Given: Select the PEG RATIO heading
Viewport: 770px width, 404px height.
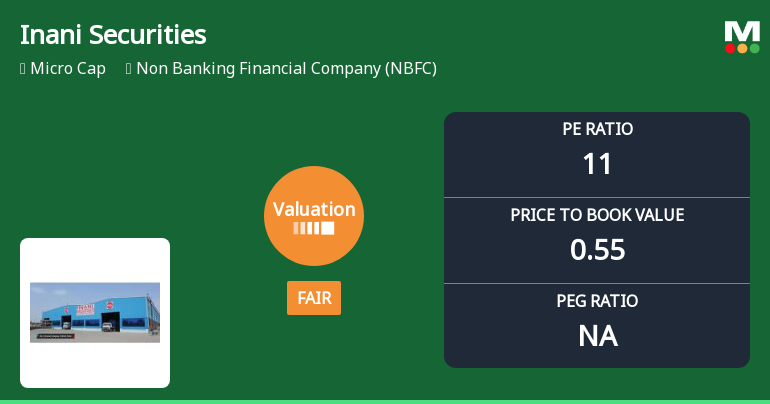Looking at the screenshot, I should click(x=597, y=301).
